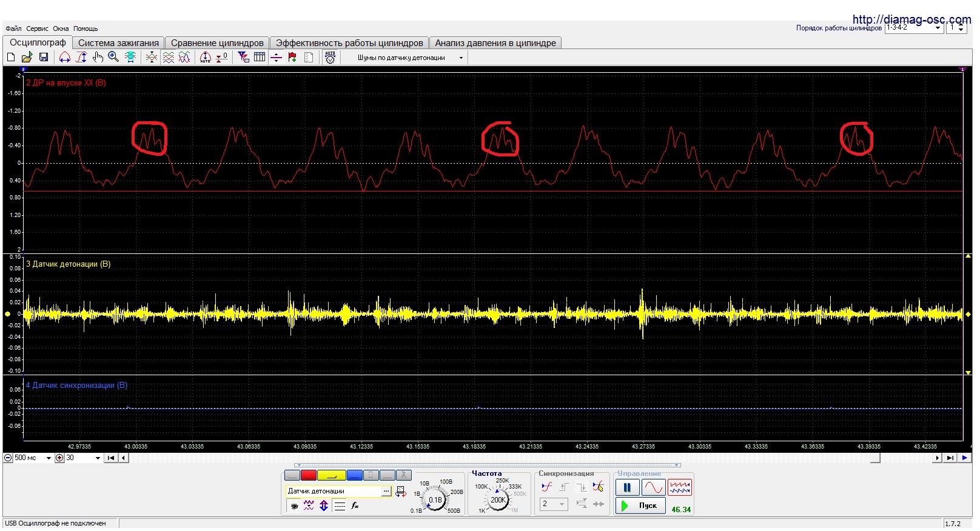This screenshot has height=531, width=980.
Task: Select the yellow channel 3 button
Action: point(332,475)
